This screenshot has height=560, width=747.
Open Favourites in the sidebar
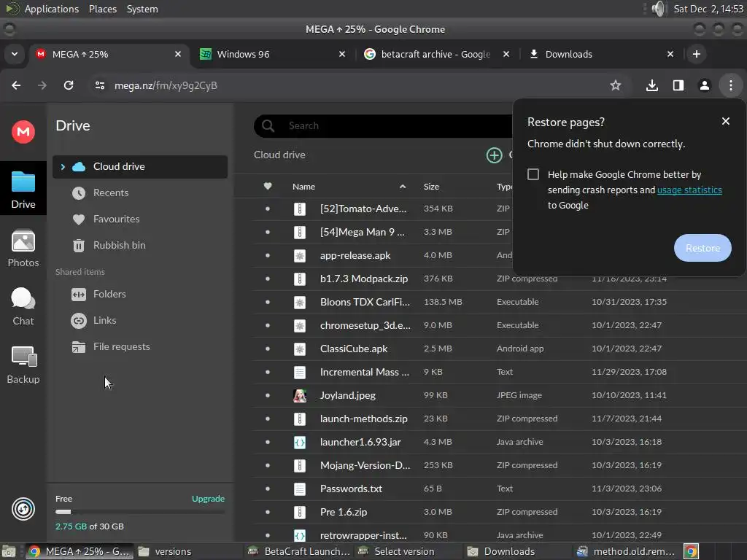coord(116,219)
